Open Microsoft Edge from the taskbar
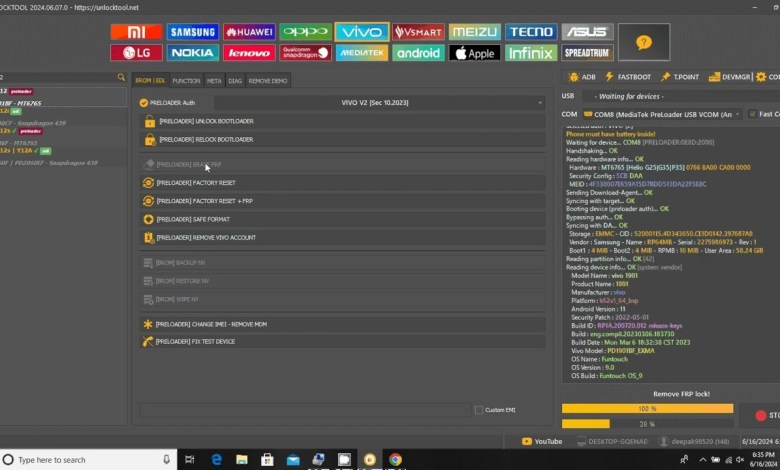 tap(216, 460)
